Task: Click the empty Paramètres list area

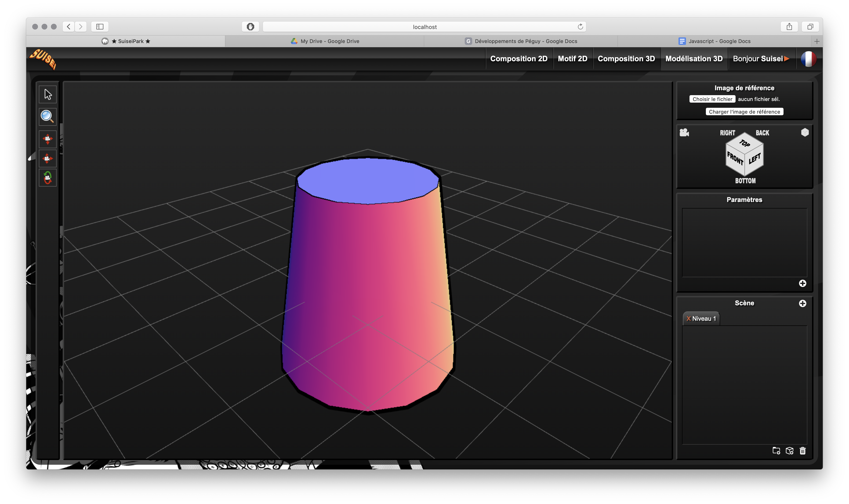Action: pos(744,242)
